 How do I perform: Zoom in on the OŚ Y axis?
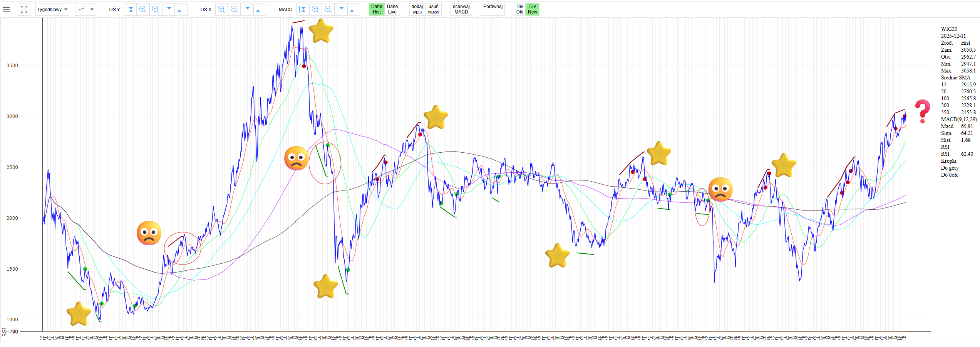pos(143,9)
